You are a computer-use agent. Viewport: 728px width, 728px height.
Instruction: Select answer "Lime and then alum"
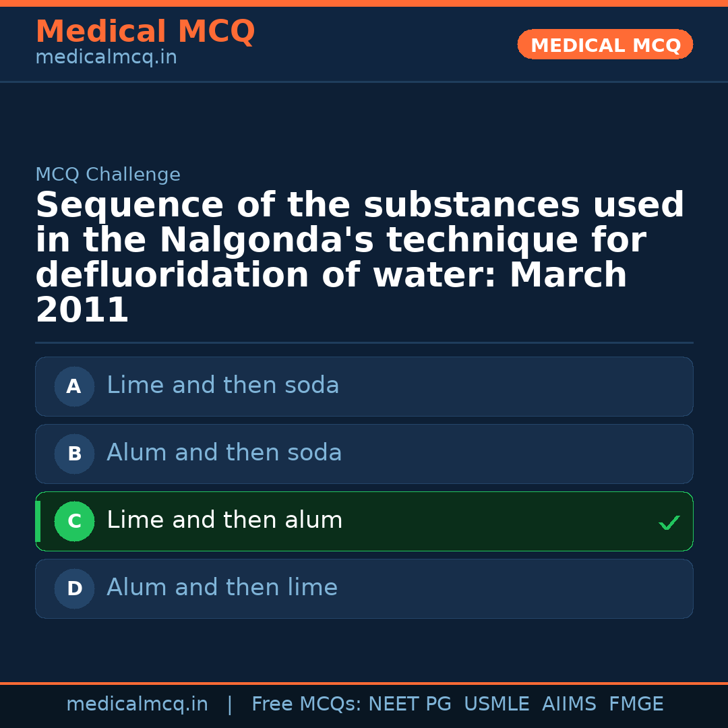[x=224, y=520]
